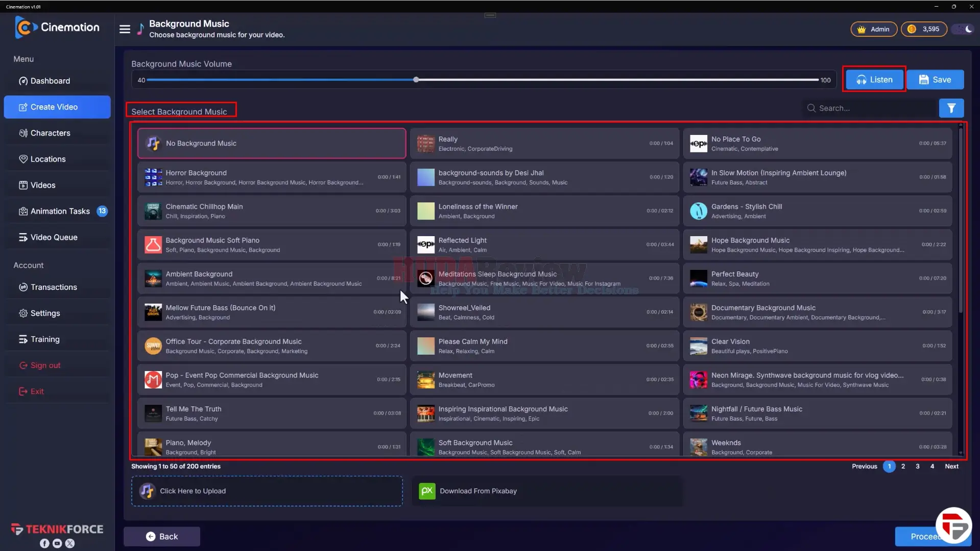
Task: Click Next pagination link
Action: point(951,466)
